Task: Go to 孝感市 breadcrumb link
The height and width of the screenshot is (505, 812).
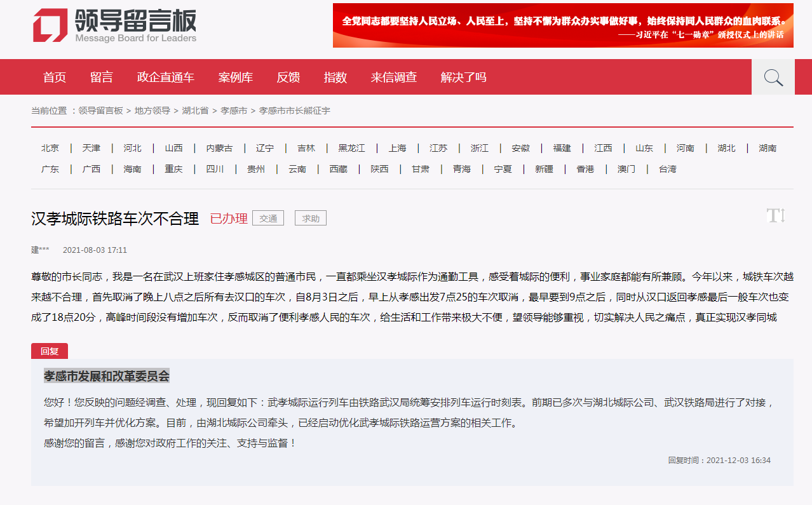Action: click(x=234, y=111)
